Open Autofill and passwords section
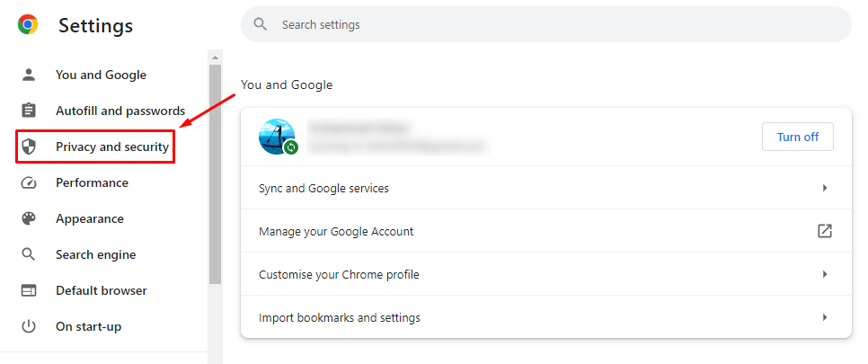This screenshot has height=364, width=868. [x=120, y=111]
